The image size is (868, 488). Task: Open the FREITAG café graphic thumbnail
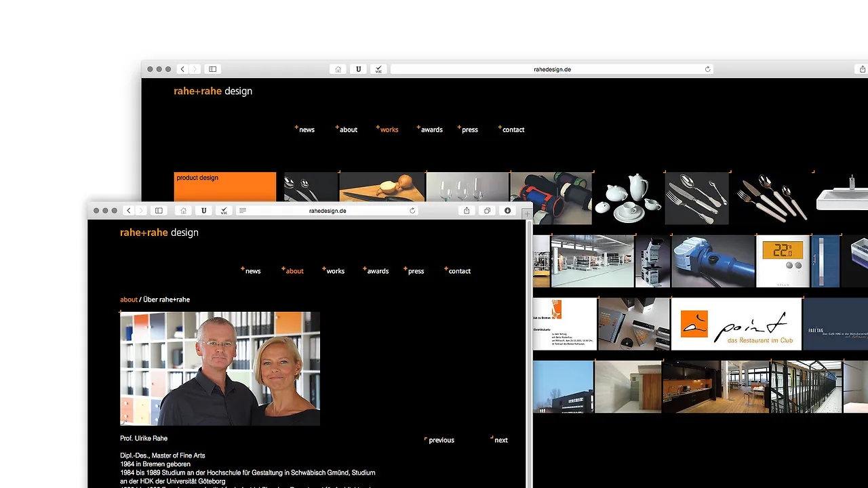point(835,324)
